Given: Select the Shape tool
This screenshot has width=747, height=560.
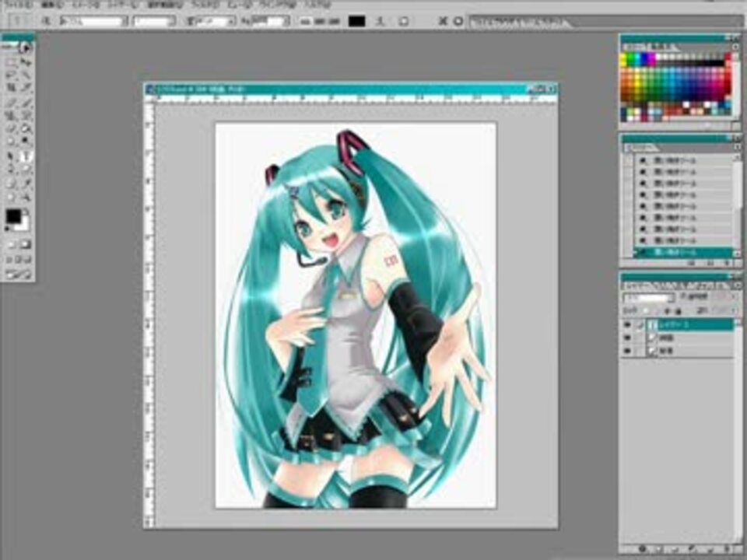Looking at the screenshot, I should pyautogui.click(x=26, y=169).
